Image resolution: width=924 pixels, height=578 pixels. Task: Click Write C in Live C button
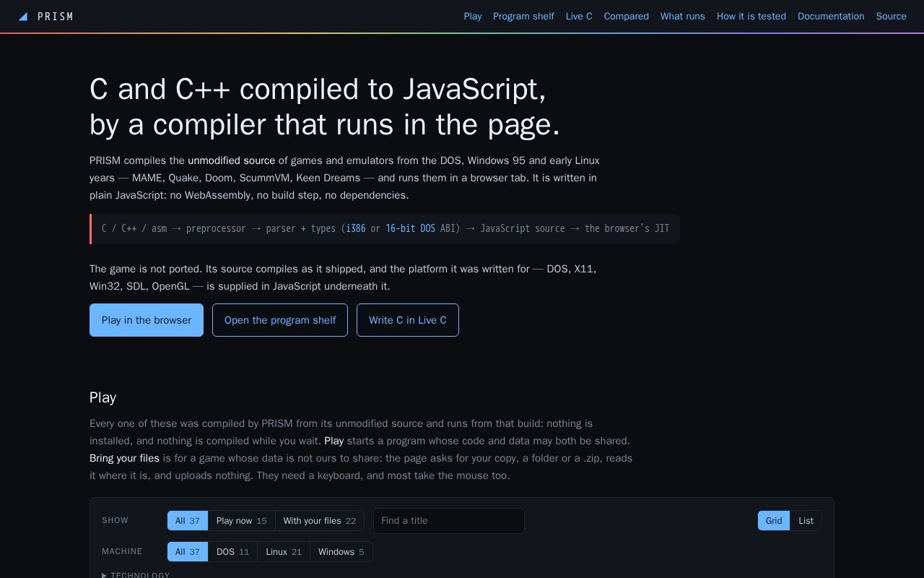[x=408, y=320]
